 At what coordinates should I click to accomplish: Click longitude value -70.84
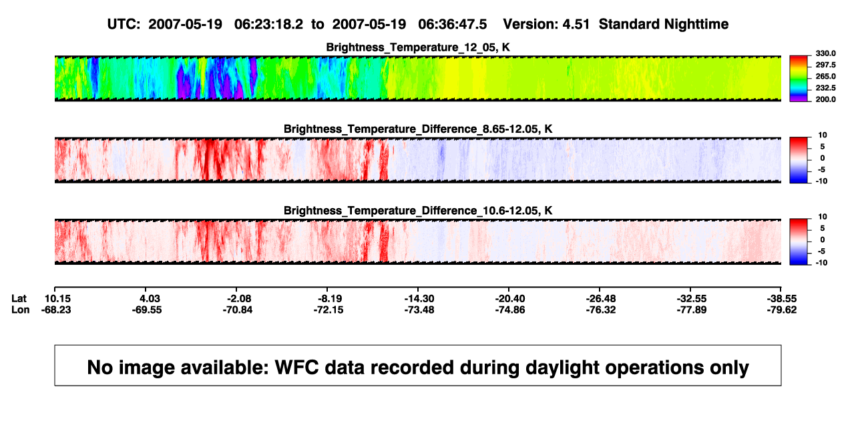pos(239,310)
